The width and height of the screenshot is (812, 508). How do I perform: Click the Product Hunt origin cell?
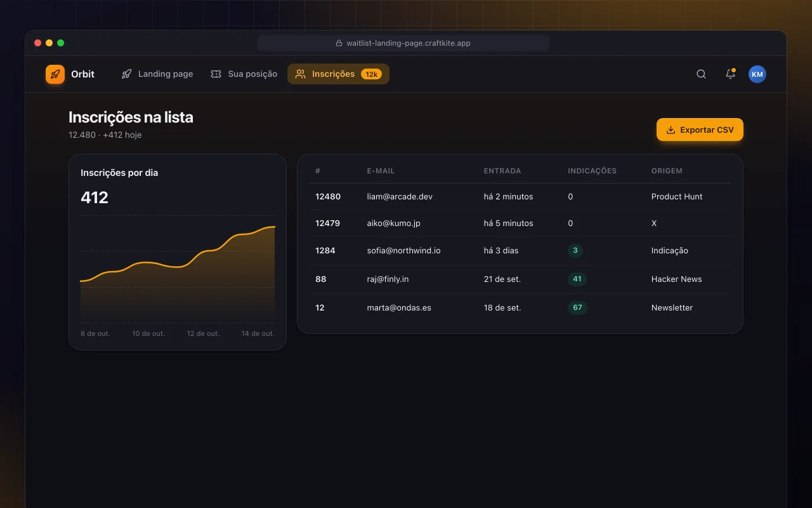(x=677, y=196)
